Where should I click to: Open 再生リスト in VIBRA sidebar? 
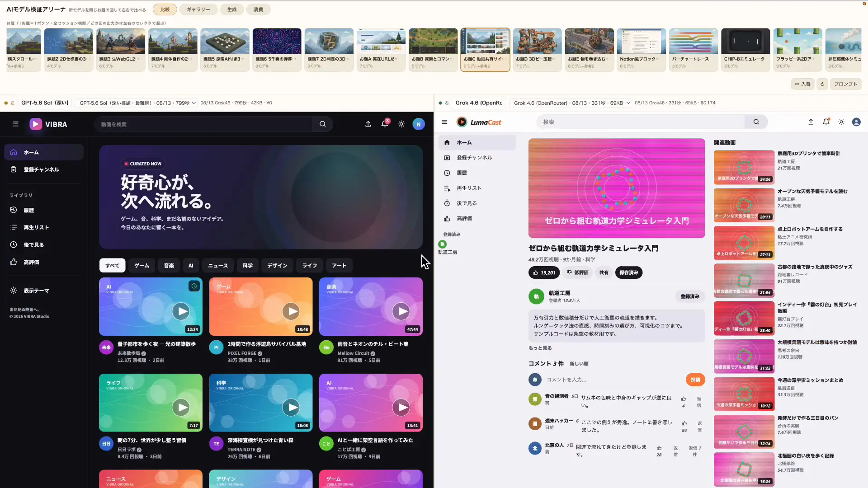coord(44,227)
